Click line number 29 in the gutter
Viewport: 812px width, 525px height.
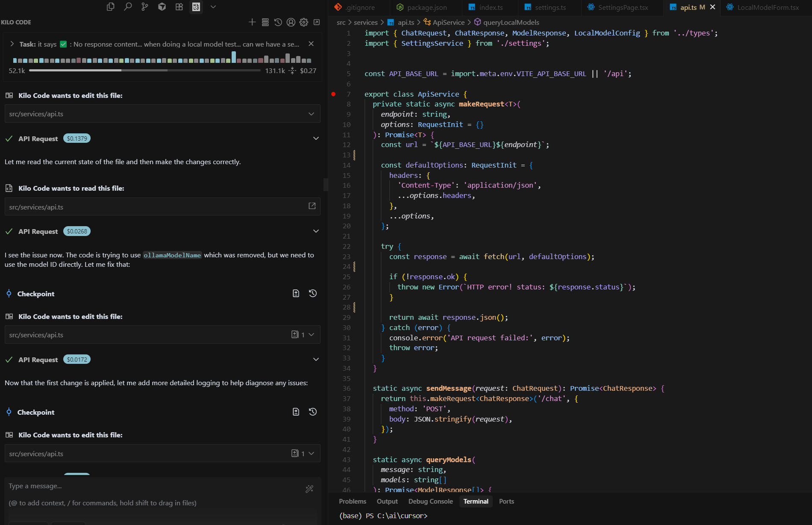(347, 317)
